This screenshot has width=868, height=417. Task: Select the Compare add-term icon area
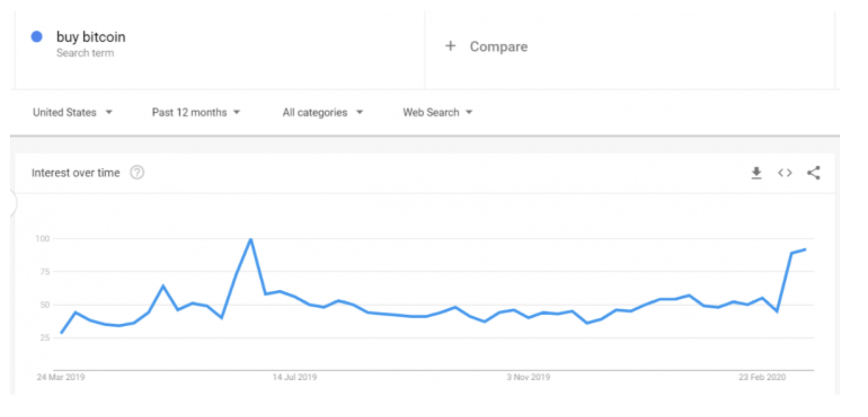(x=451, y=46)
